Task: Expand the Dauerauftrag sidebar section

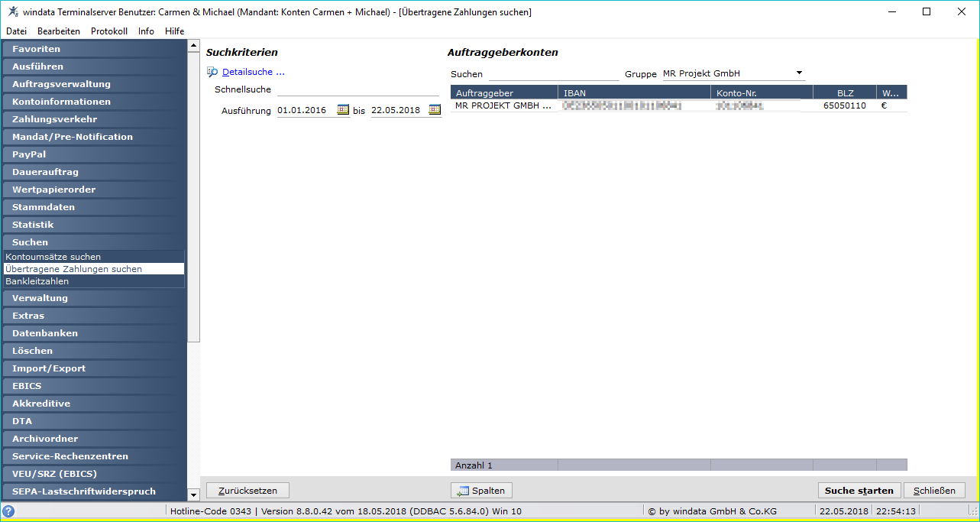Action: pos(94,172)
